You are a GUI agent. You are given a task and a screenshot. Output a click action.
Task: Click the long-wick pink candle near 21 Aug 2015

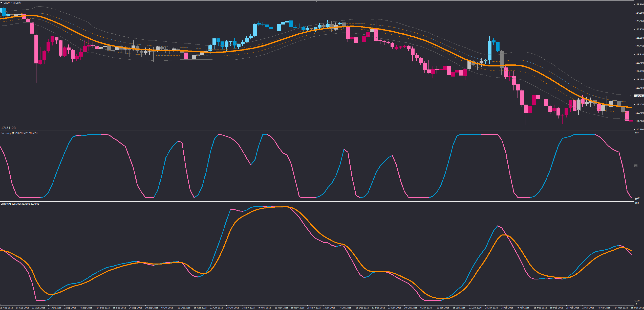(x=36, y=49)
